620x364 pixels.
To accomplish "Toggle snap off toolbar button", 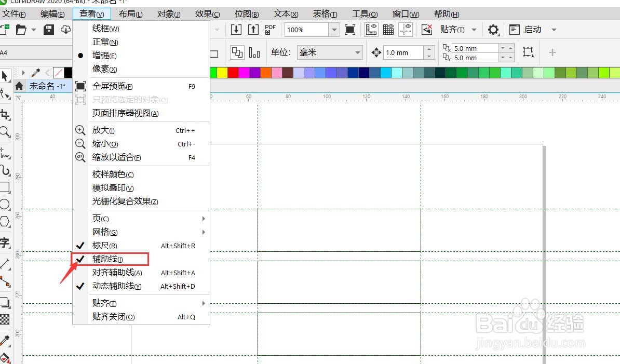I will pyautogui.click(x=427, y=30).
